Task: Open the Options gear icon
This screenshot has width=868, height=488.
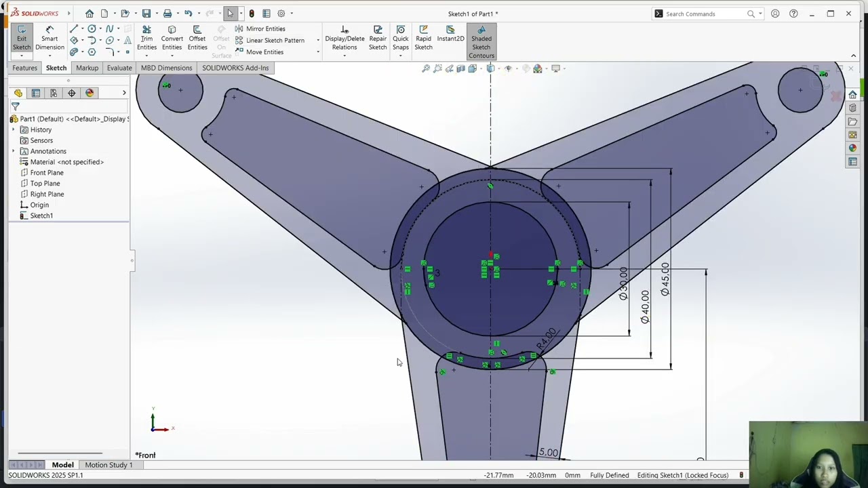Action: point(281,14)
